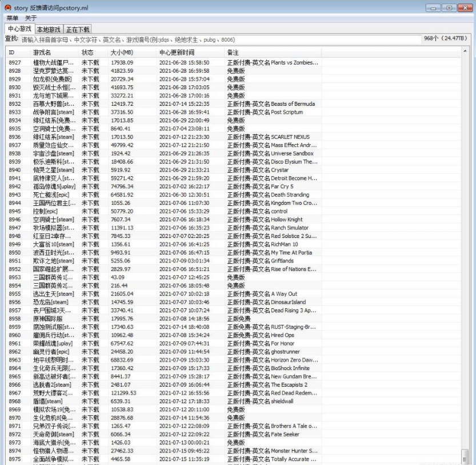This screenshot has height=465, width=476.
Task: Switch to the 正在下载 tab
Action: coord(78,30)
